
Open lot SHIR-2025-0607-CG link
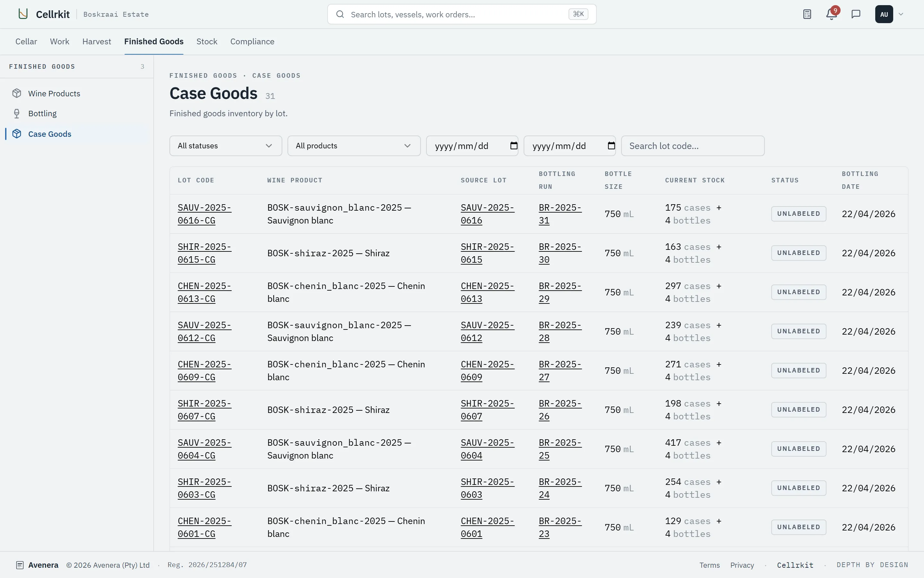click(204, 410)
